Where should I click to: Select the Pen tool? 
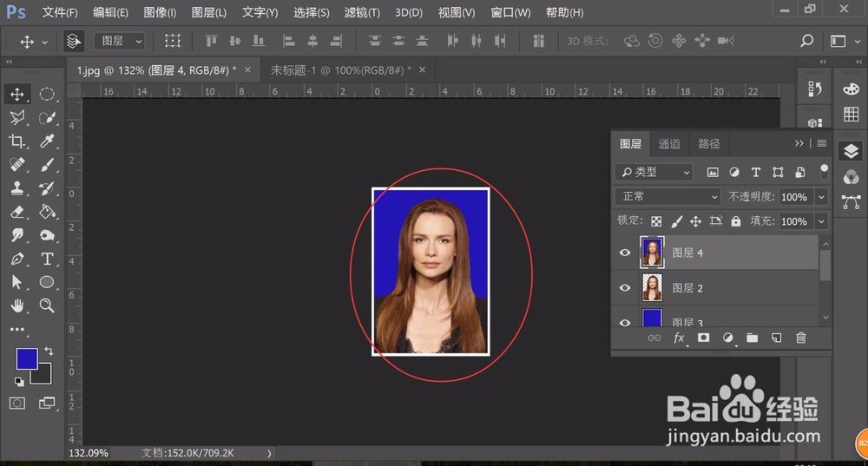17,259
